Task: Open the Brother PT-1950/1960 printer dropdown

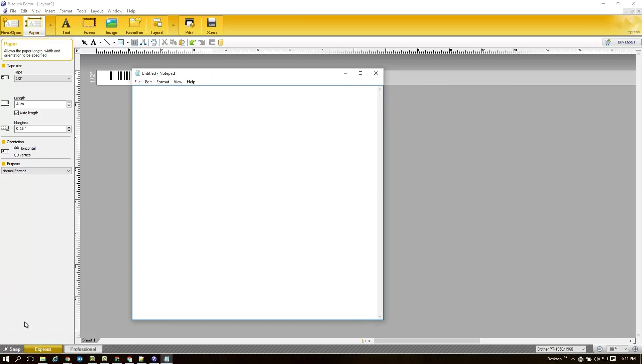Action: click(561, 349)
